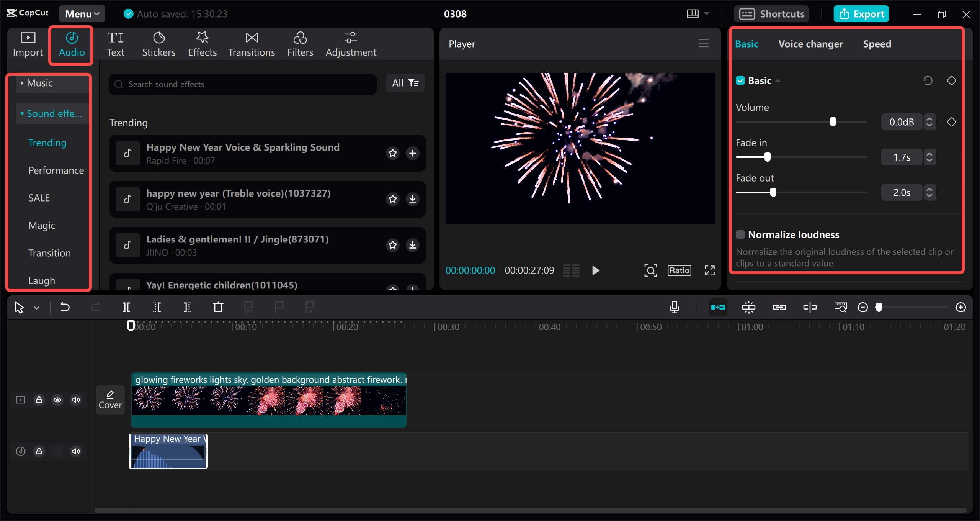The width and height of the screenshot is (980, 521).
Task: Lock the video track
Action: (39, 400)
